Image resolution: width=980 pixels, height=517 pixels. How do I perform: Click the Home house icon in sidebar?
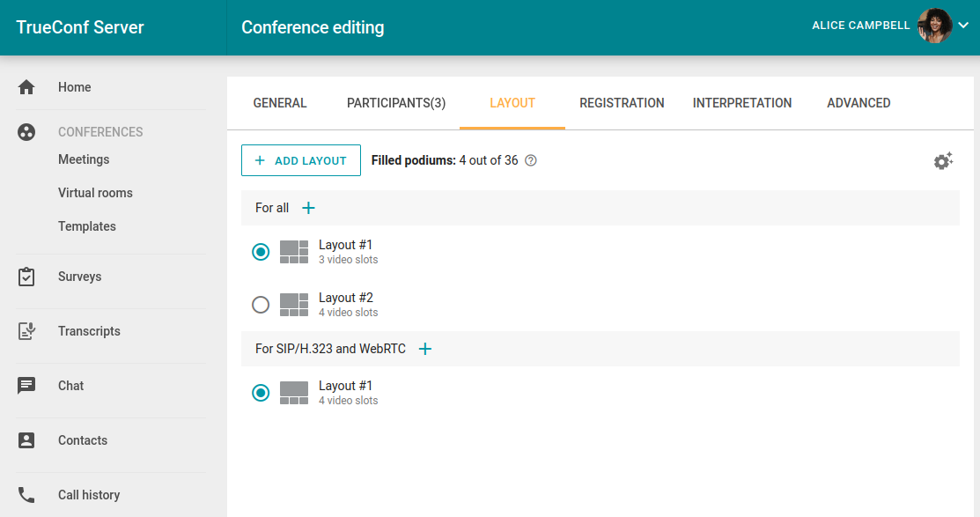coord(26,87)
